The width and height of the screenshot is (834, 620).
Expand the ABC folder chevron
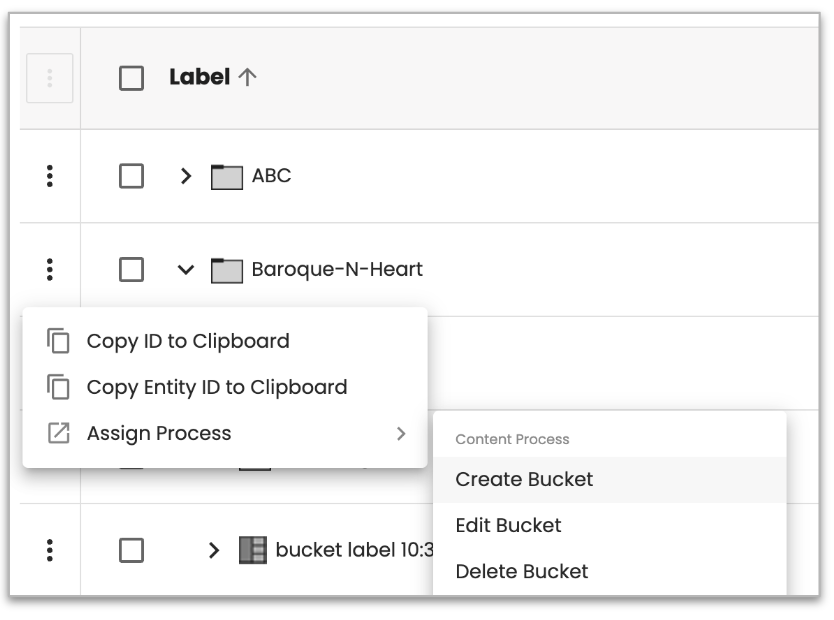click(x=185, y=176)
